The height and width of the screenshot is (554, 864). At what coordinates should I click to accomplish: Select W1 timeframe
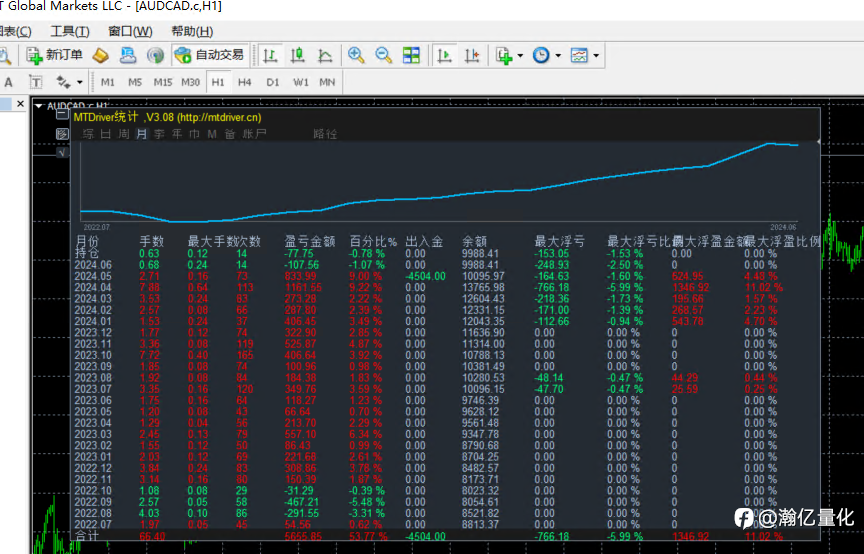[300, 82]
